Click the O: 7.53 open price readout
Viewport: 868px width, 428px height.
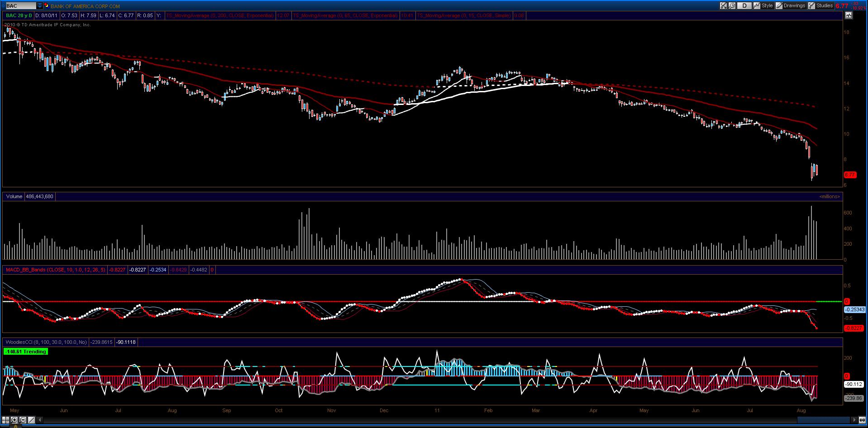point(69,15)
